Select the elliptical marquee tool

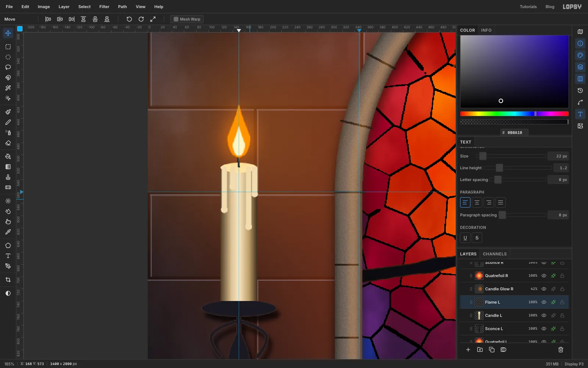[8, 57]
